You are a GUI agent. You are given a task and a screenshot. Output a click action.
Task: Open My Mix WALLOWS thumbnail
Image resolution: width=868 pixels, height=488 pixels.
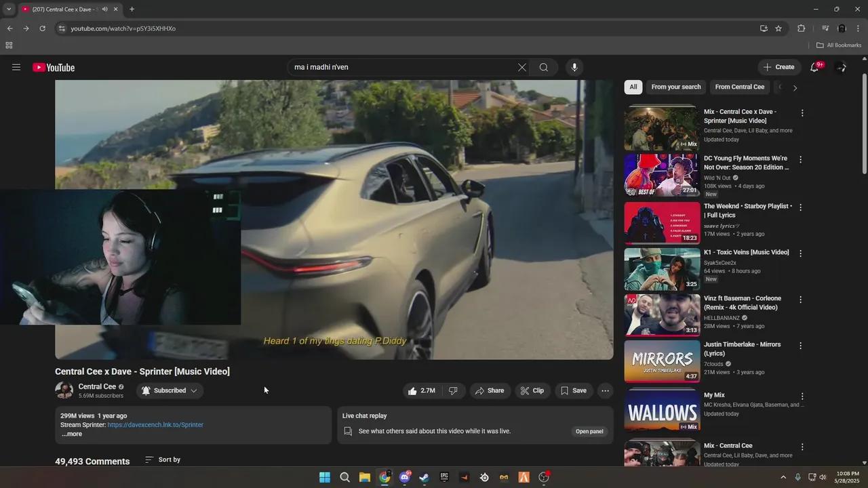click(x=662, y=410)
